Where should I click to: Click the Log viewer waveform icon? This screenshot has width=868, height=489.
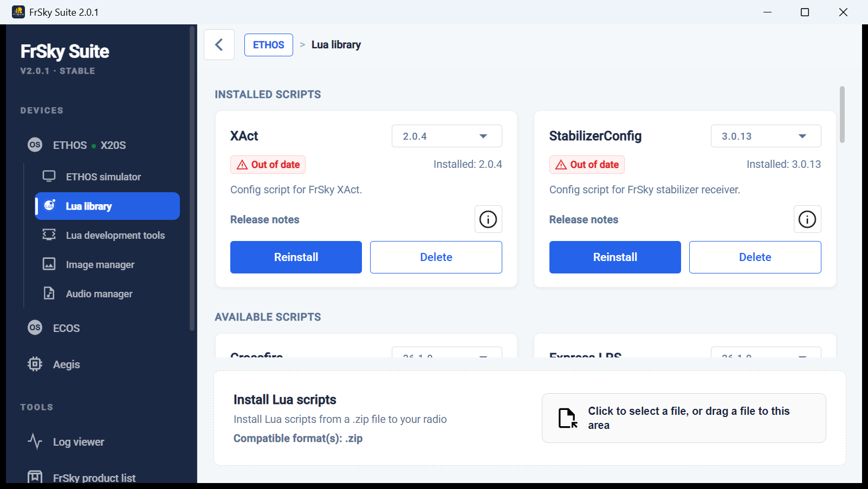(x=35, y=441)
